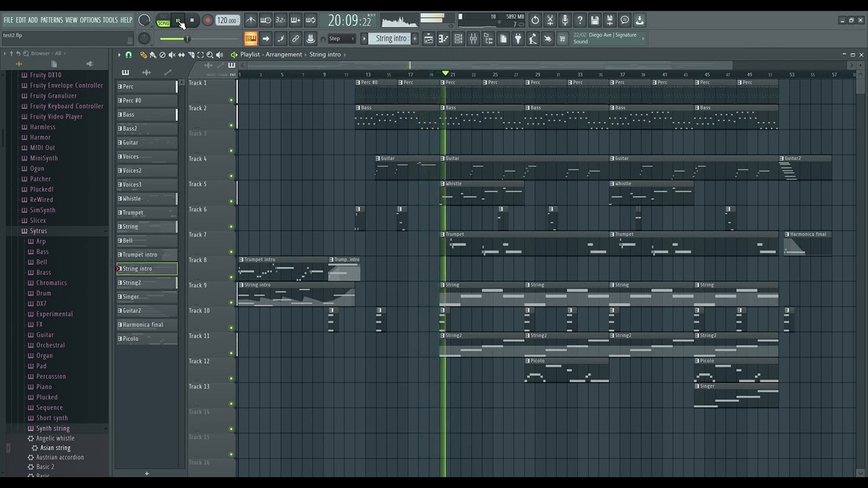Click the undo history icon
The height and width of the screenshot is (488, 868).
(535, 20)
